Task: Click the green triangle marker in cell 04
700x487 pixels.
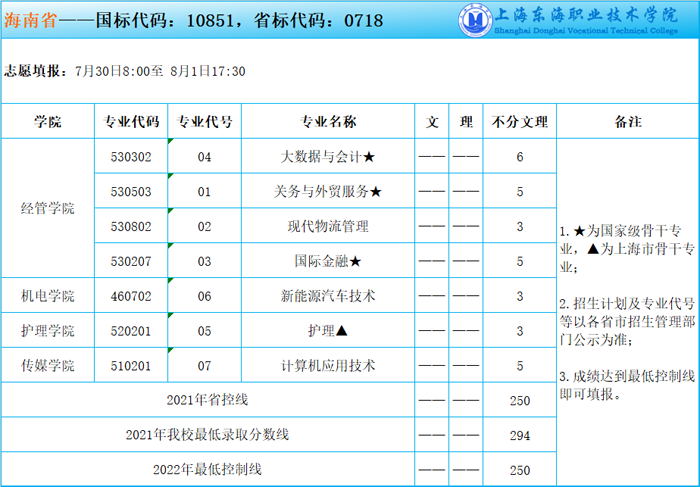Action: point(172,143)
